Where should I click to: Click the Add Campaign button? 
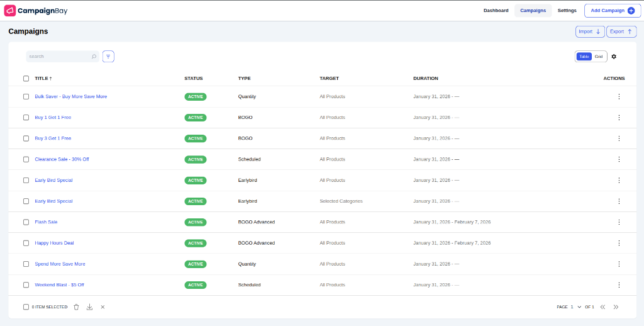tap(612, 11)
